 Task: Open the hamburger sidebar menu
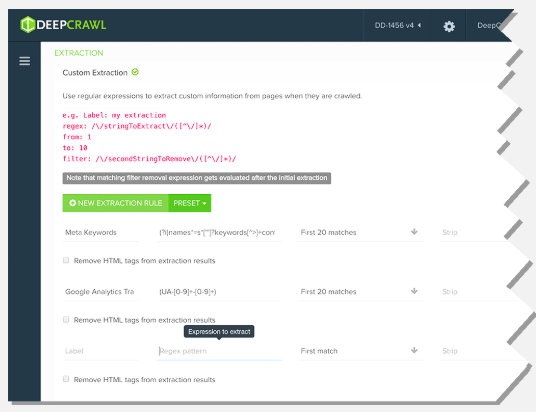[x=24, y=61]
